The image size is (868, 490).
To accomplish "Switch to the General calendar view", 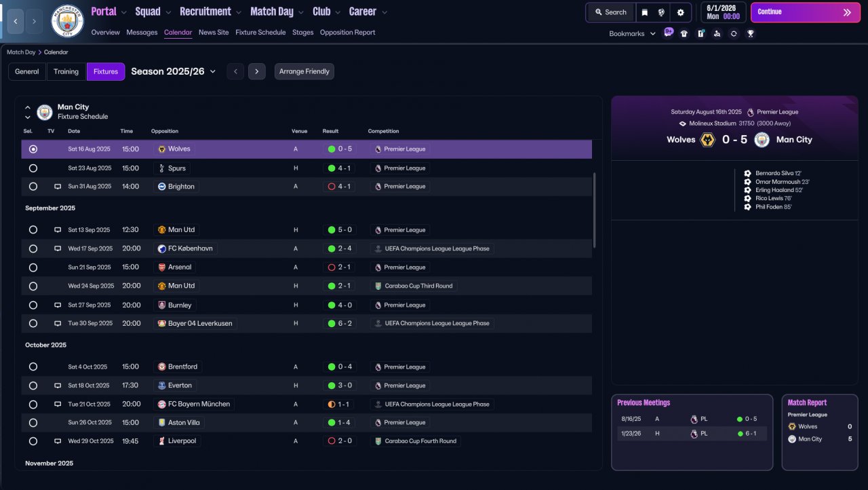I will [x=27, y=71].
